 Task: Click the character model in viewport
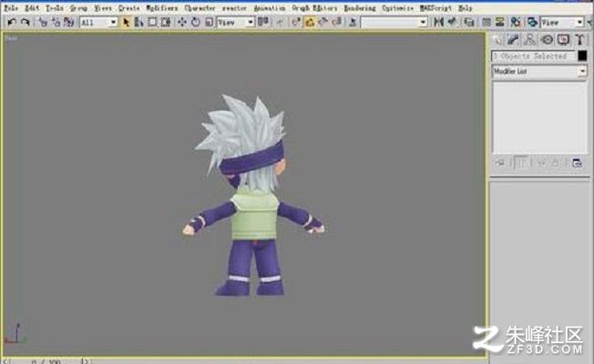pyautogui.click(x=252, y=197)
